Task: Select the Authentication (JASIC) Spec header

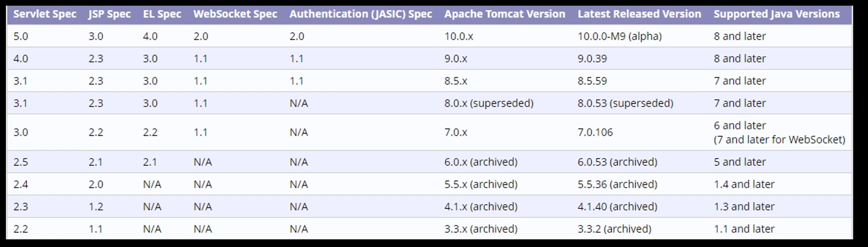Action: tap(361, 14)
